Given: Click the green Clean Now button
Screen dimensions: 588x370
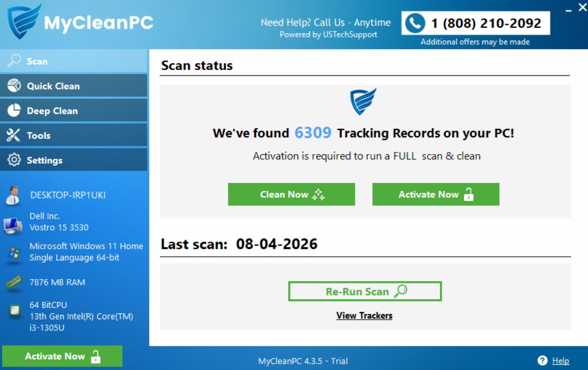Looking at the screenshot, I should pyautogui.click(x=291, y=195).
